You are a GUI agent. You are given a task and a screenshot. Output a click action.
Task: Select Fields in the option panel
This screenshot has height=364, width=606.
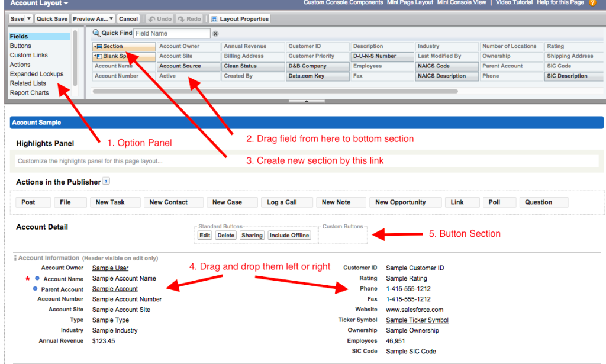click(x=40, y=36)
